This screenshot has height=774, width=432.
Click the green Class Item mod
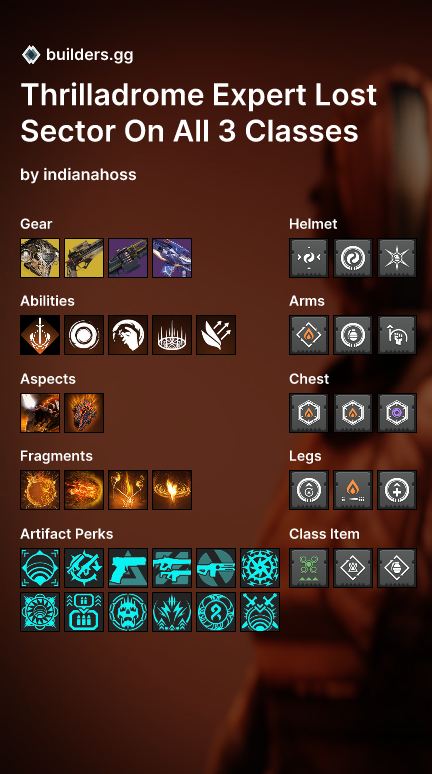[x=309, y=568]
